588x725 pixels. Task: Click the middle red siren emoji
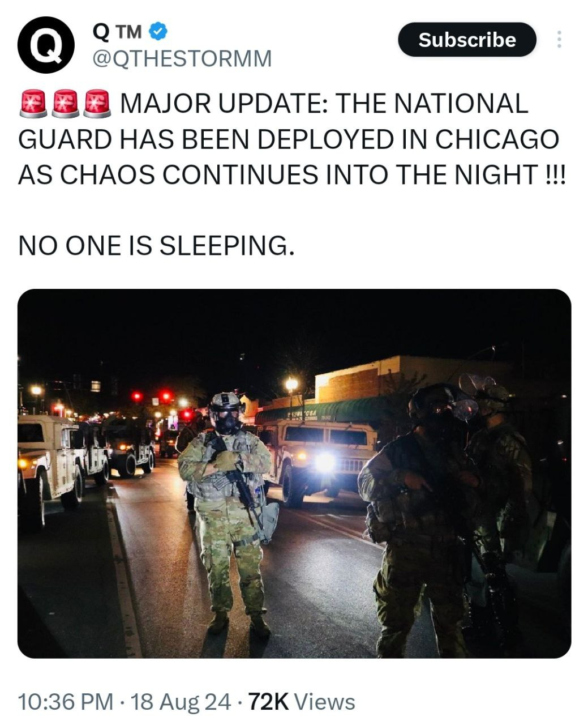tap(65, 104)
